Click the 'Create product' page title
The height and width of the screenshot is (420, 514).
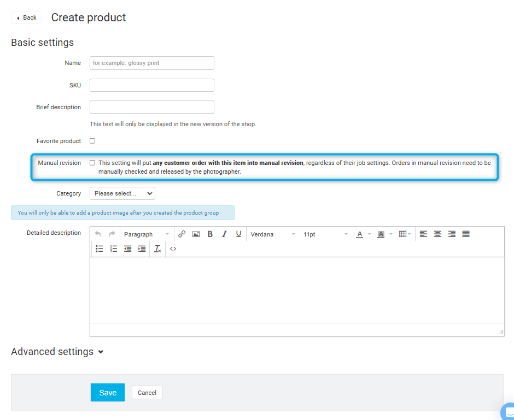coord(89,17)
